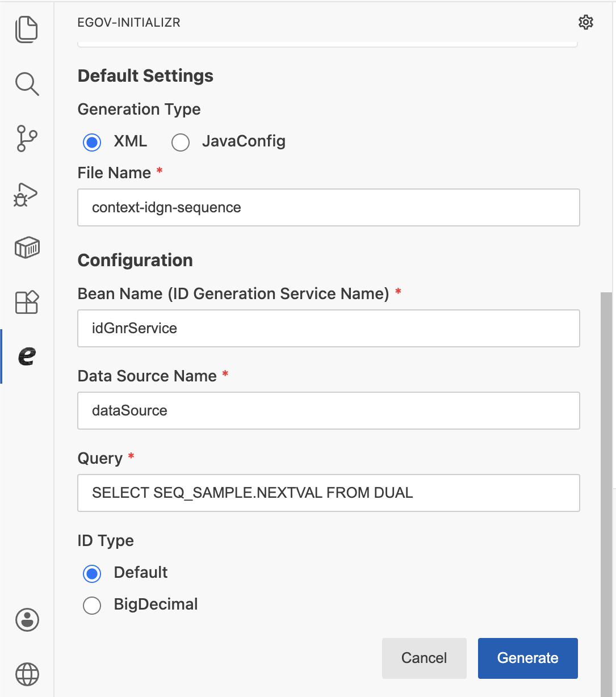Open Run and Debug view
616x697 pixels.
[27, 194]
